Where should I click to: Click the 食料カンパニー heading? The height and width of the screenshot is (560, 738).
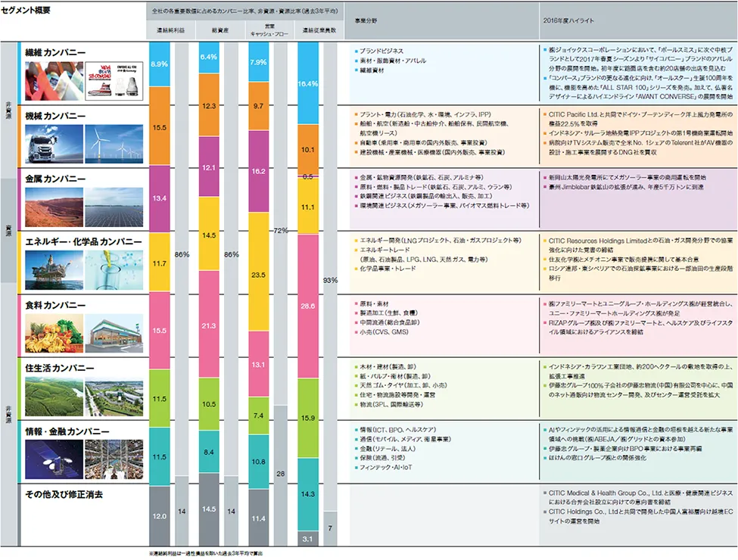55,305
